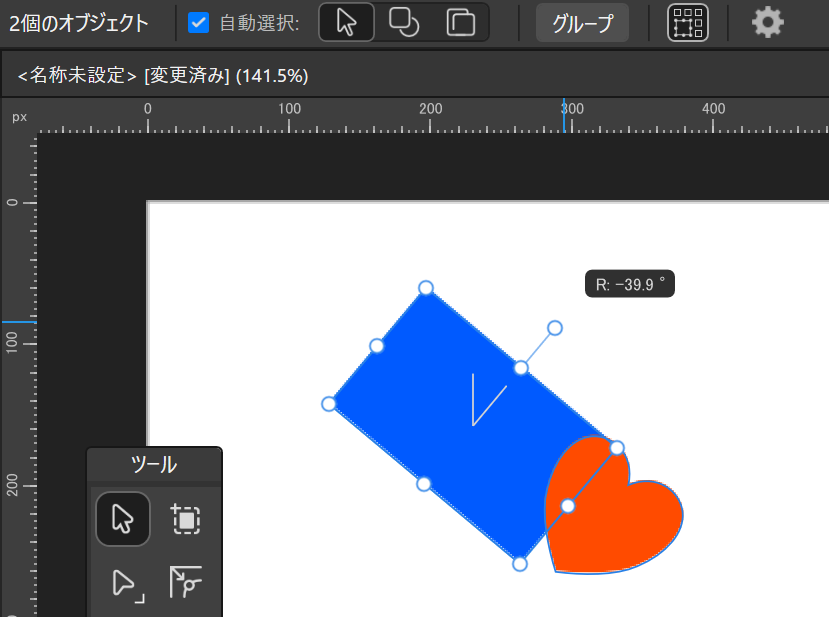Select the Corner tool in ツール panel

pos(186,582)
